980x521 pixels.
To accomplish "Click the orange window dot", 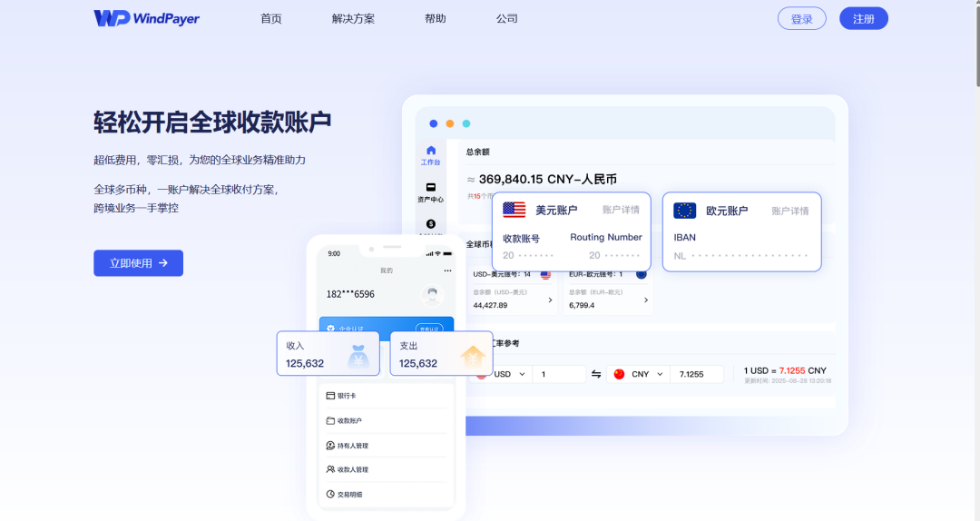I will [449, 123].
